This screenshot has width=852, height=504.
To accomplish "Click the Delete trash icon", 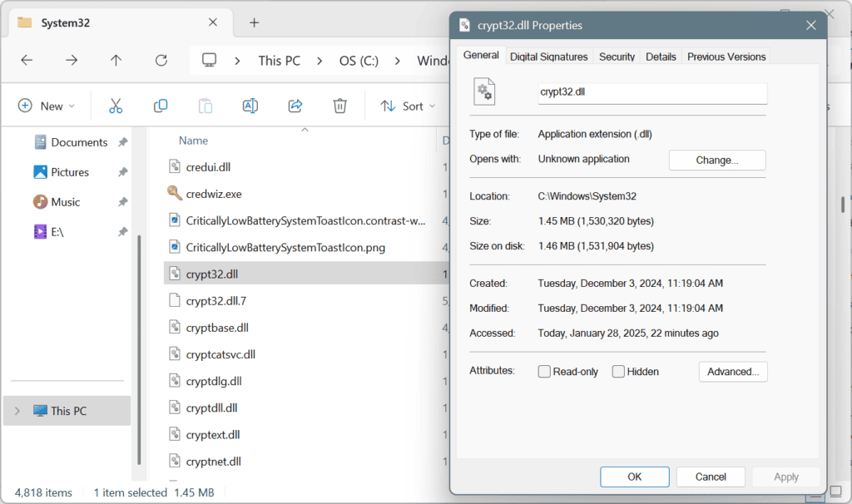I will [x=340, y=106].
